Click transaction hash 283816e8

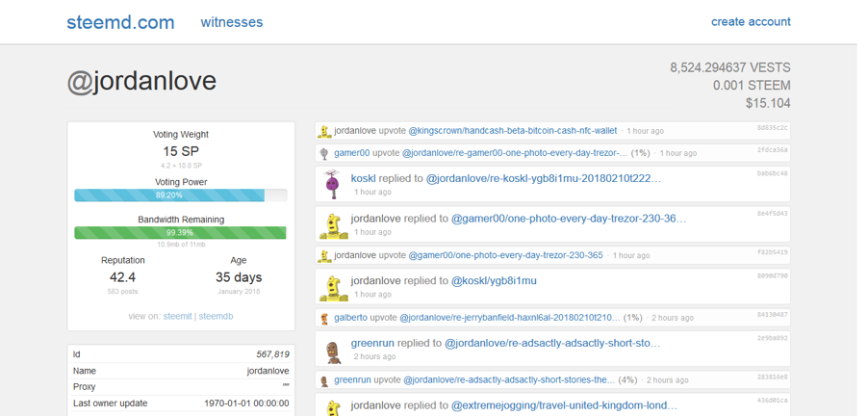tap(772, 377)
